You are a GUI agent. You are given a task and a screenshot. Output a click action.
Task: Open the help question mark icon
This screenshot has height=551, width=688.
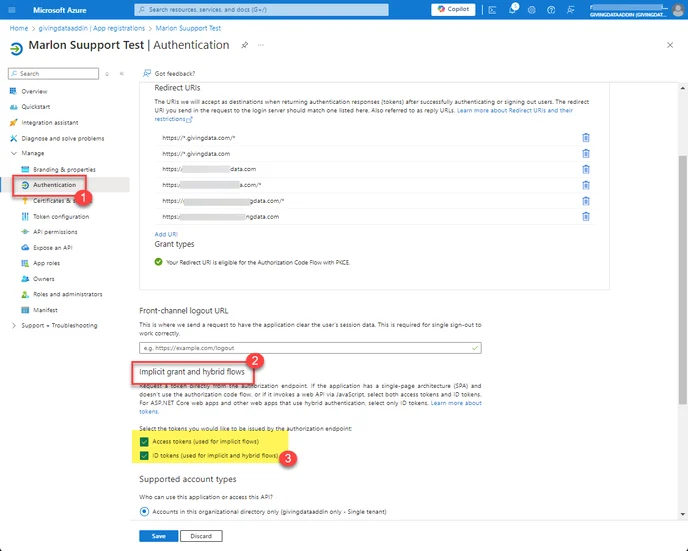(x=551, y=10)
